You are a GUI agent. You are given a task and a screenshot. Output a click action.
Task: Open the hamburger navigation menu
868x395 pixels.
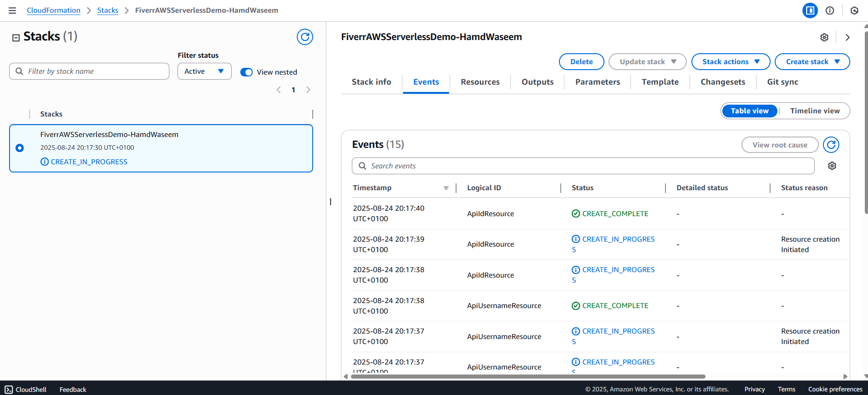[12, 10]
